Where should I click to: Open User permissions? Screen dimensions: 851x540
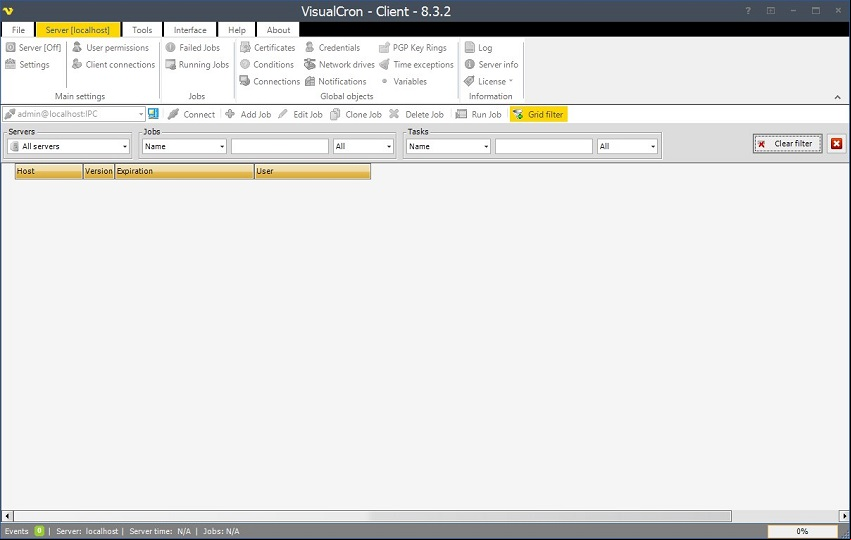tap(111, 48)
